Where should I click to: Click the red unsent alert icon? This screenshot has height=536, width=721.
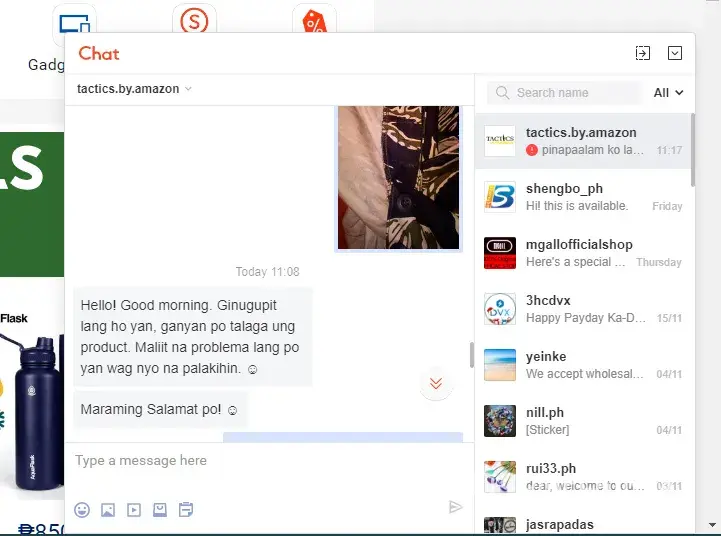tap(532, 150)
